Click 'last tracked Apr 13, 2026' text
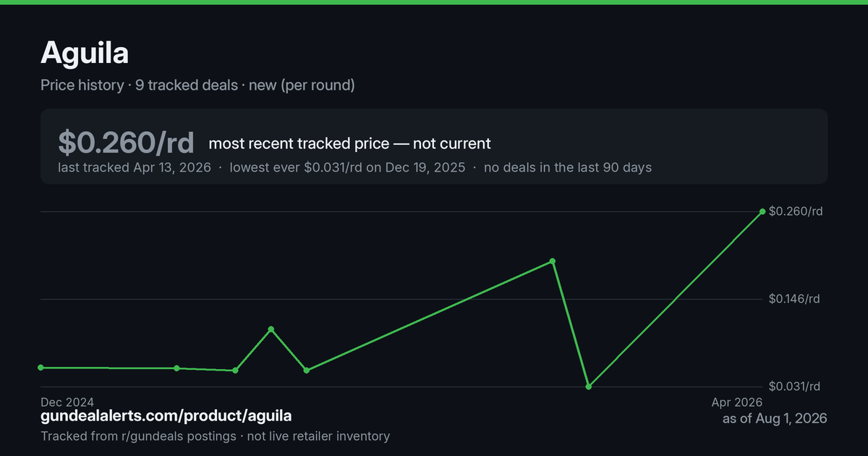Viewport: 868px width, 456px height. click(x=135, y=168)
